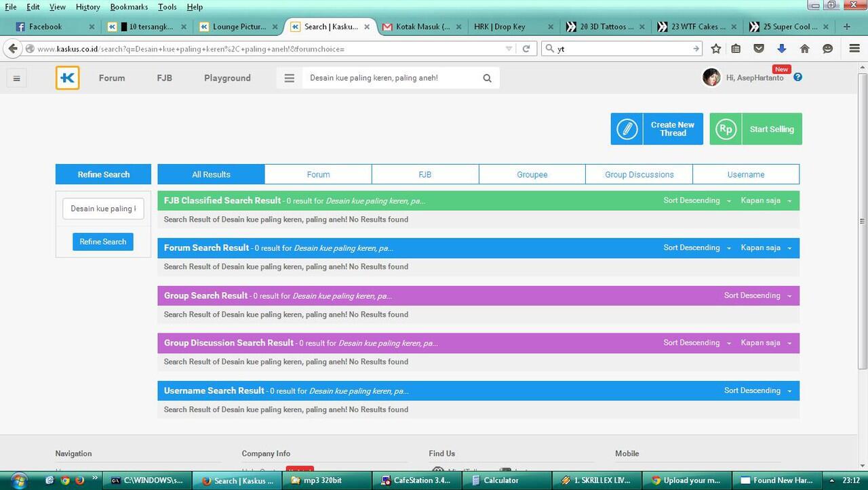Click the Kaskus logo icon
Image resolution: width=868 pixels, height=490 pixels.
(68, 78)
